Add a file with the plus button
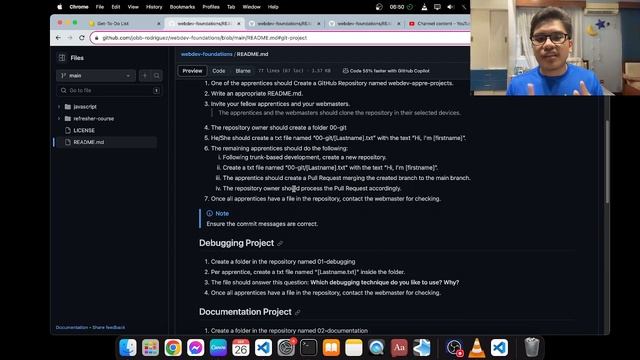640x360 pixels. click(x=144, y=76)
